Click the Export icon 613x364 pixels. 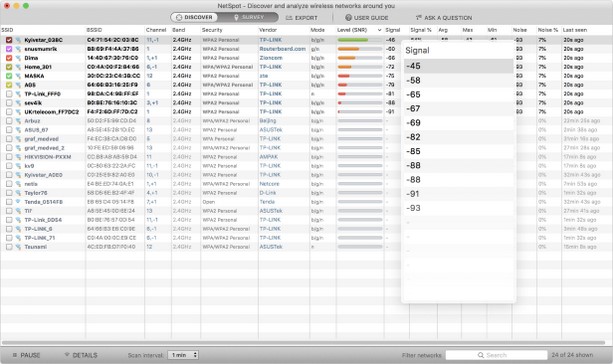coord(289,18)
